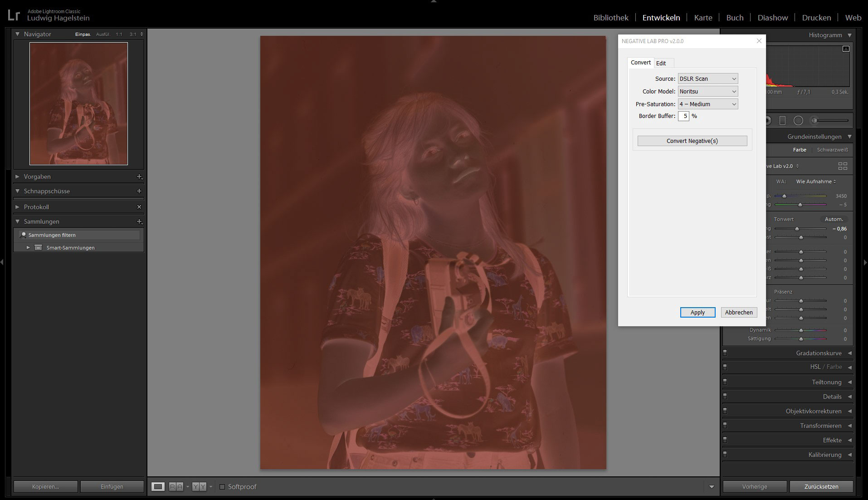Add a snapshot with Schnappschüsse plus icon
Screen dimensions: 868x500
pyautogui.click(x=139, y=191)
